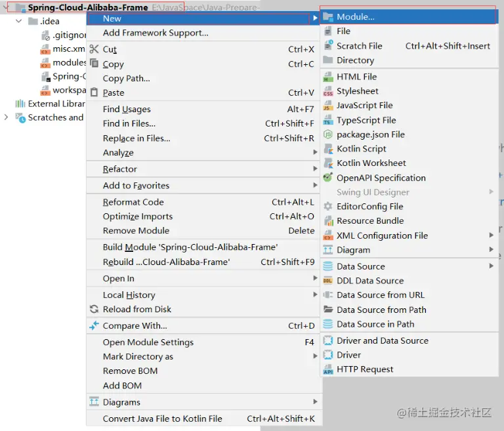
Task: Click the Module folder icon in submenu
Action: coord(328,16)
